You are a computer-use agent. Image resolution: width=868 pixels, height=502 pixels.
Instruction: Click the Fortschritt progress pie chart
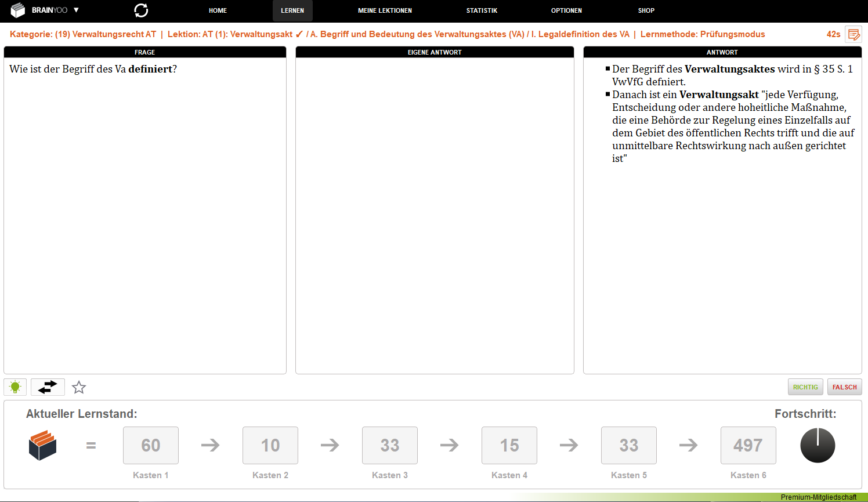pos(818,446)
